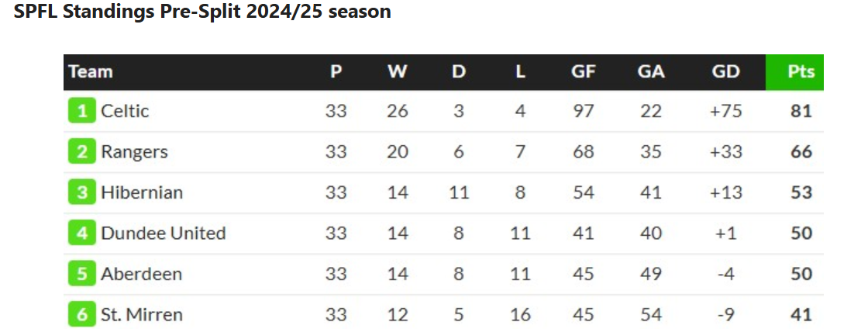Click St. Mirren's position 6 badge

81,315
